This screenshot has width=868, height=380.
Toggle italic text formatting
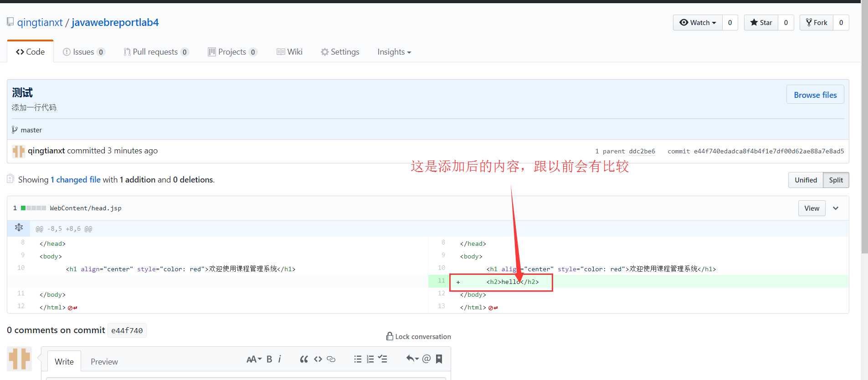coord(279,359)
